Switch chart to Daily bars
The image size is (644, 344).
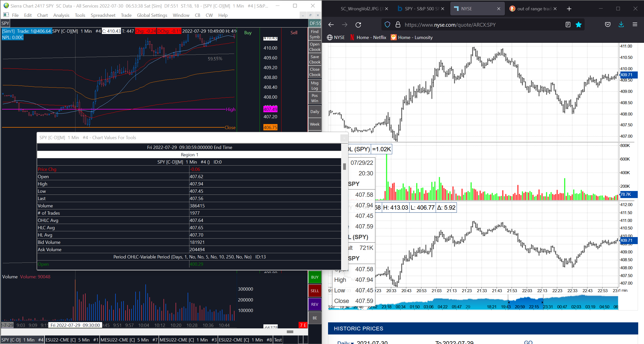click(x=314, y=112)
